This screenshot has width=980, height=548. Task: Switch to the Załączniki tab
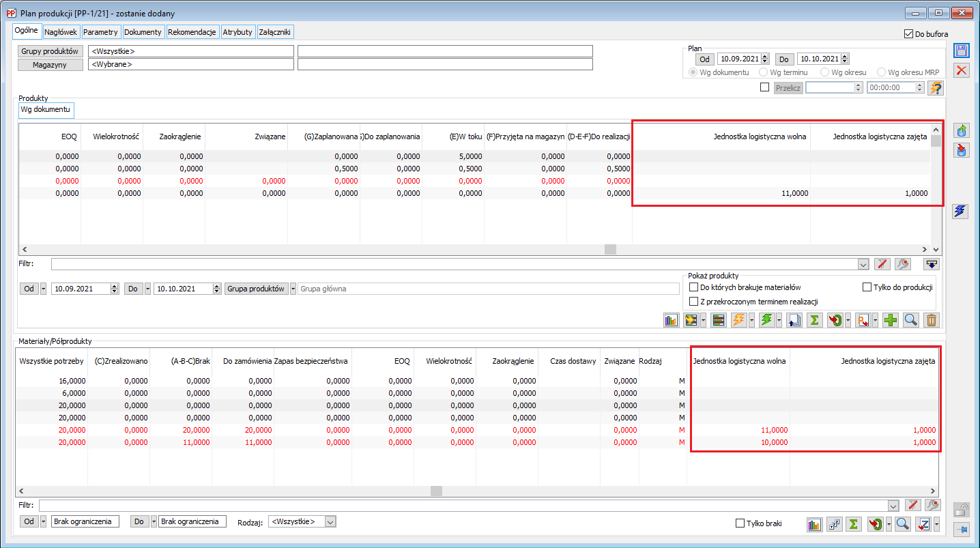click(x=276, y=32)
